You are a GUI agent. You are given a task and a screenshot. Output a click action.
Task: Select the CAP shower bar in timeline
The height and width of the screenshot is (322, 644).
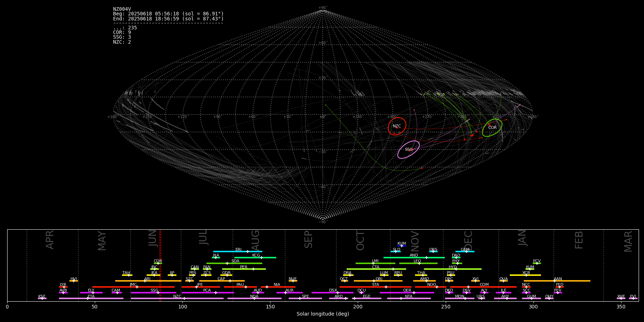[222, 281]
